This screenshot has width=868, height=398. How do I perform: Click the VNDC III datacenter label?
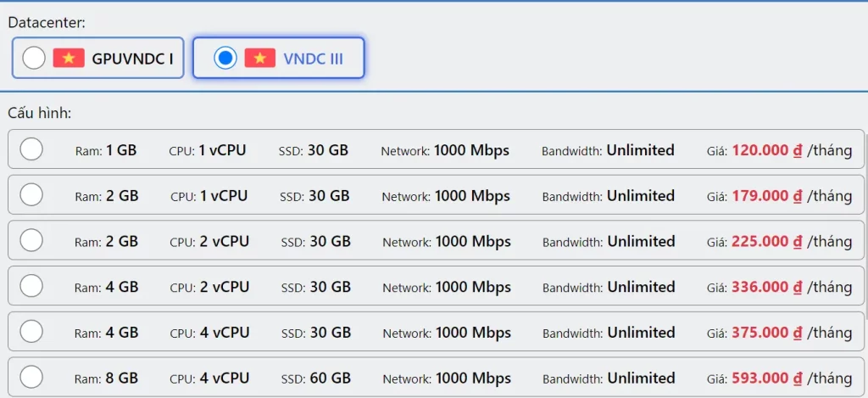tap(313, 59)
